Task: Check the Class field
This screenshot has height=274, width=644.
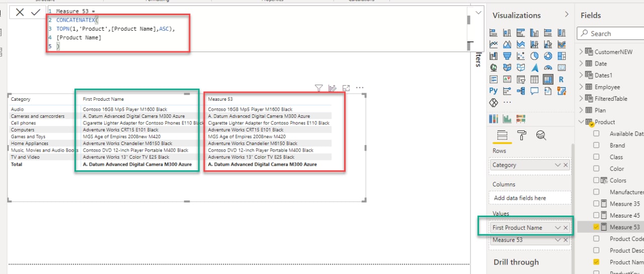Action: 596,157
